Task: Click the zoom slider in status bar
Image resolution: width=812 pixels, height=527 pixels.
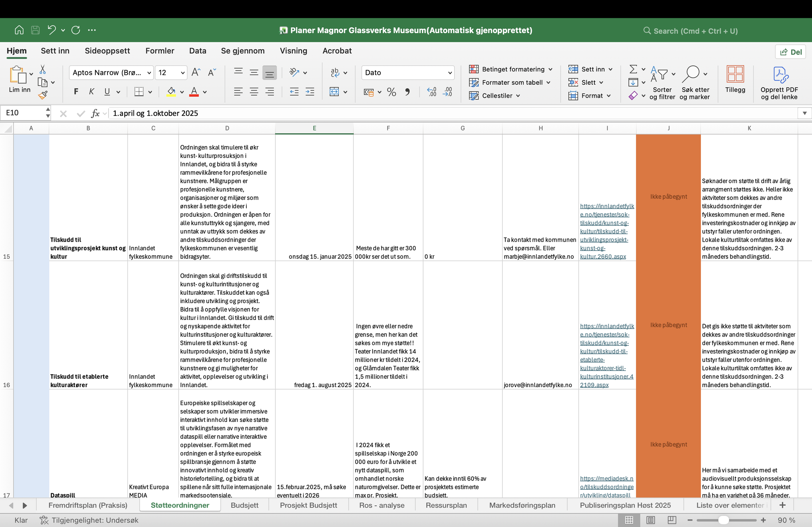Action: point(723,520)
